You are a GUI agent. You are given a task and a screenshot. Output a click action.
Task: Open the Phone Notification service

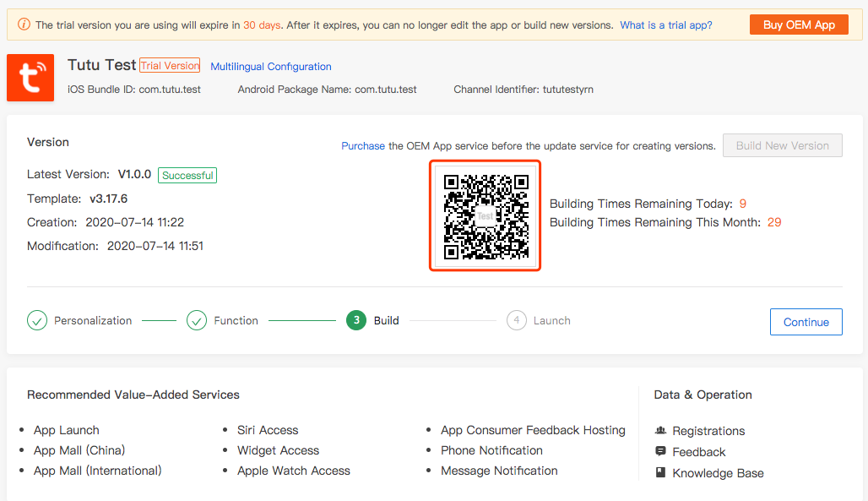pos(491,450)
